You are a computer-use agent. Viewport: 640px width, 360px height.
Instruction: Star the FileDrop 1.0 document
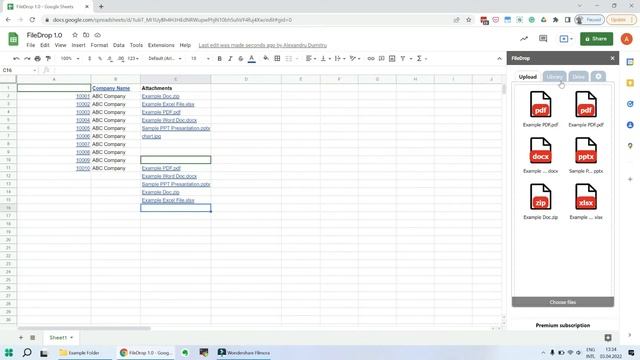tap(75, 35)
